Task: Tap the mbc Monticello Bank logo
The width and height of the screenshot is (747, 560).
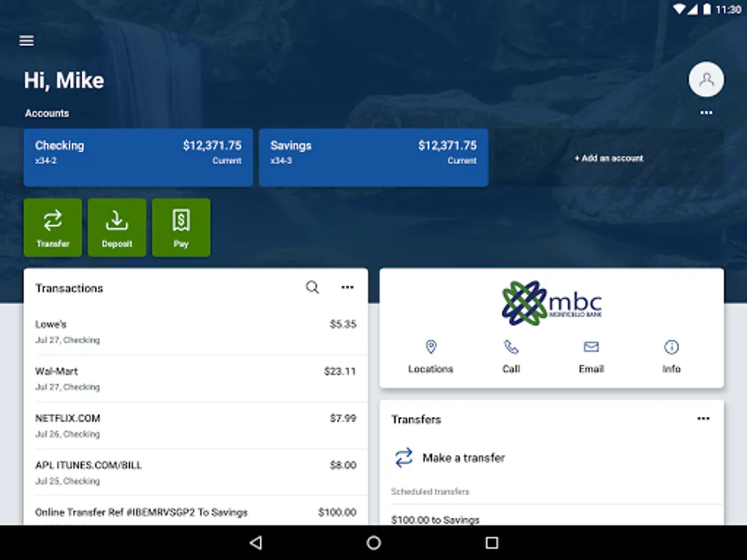Action: [552, 303]
